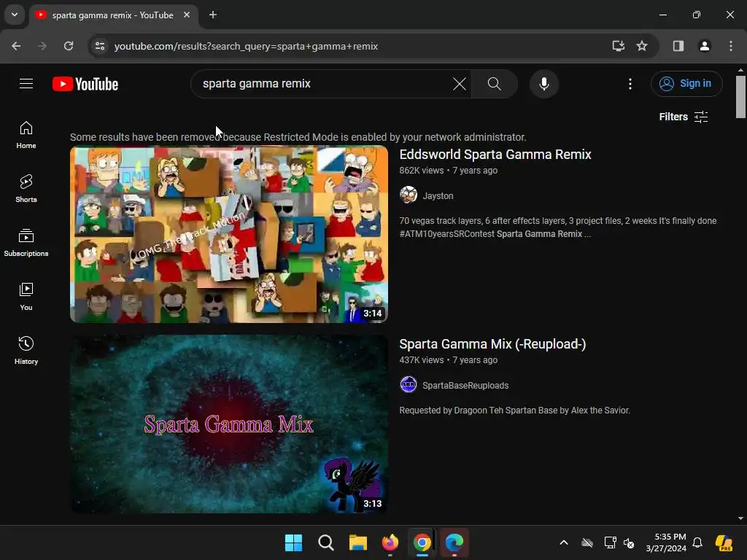Viewport: 747px width, 560px height.
Task: Play the Sparta Gamma Mix thumbnail
Action: click(x=228, y=424)
